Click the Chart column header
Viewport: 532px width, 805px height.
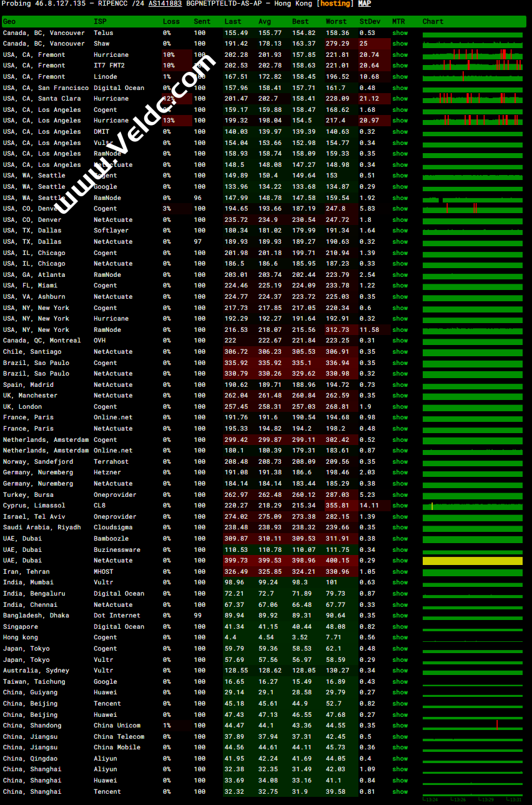433,21
